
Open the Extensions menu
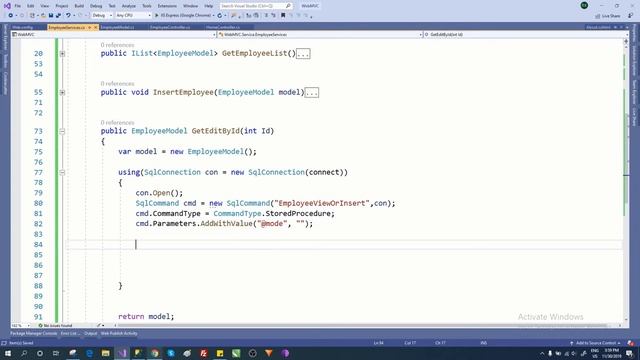point(167,6)
